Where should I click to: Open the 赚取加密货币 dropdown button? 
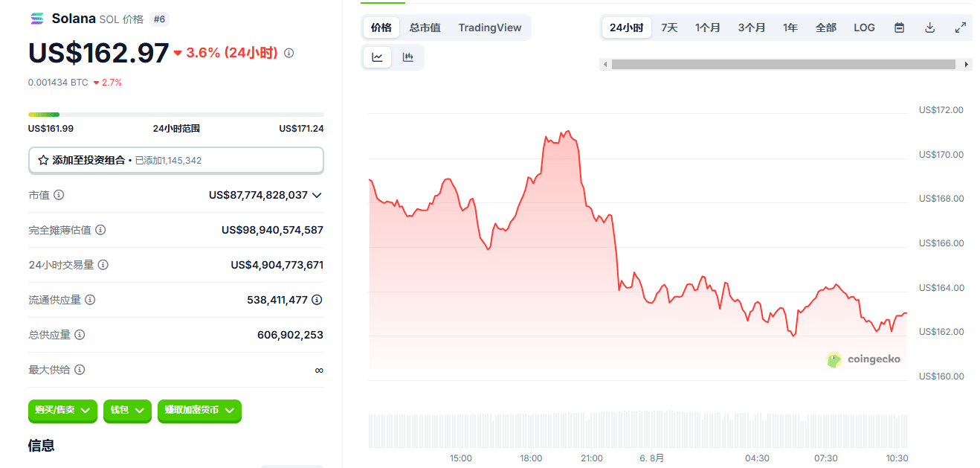[199, 411]
